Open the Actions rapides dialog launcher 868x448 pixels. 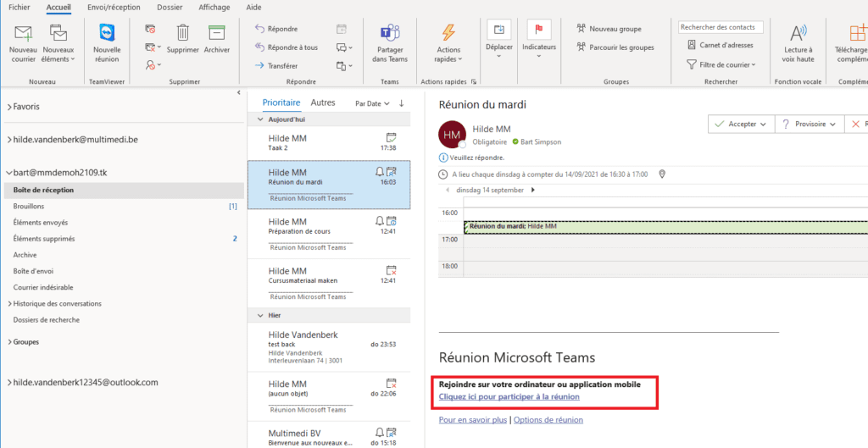(x=474, y=82)
